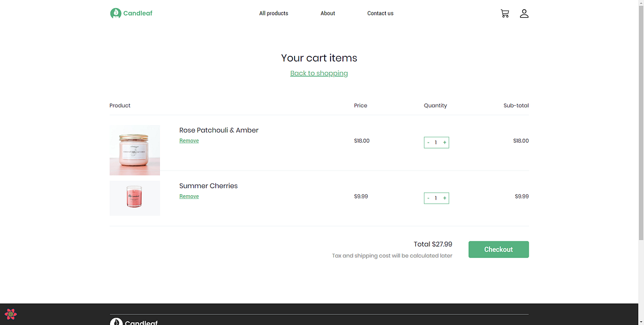Click the quantity field for Rose Patchouli & Amber
Viewport: 644px width, 325px height.
436,142
